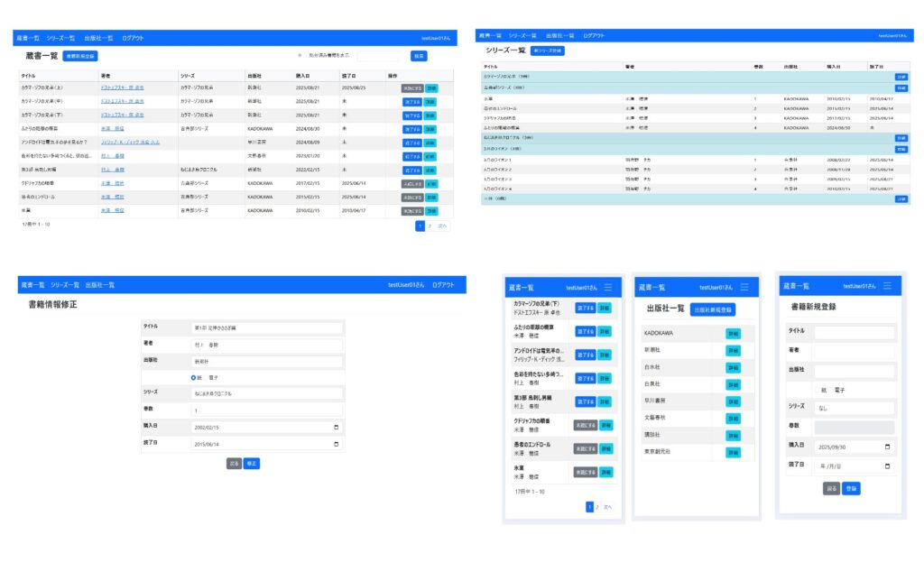Open hamburger menu in 書籍新規登録 mobile view
This screenshot has width=924, height=581.
pos(888,286)
